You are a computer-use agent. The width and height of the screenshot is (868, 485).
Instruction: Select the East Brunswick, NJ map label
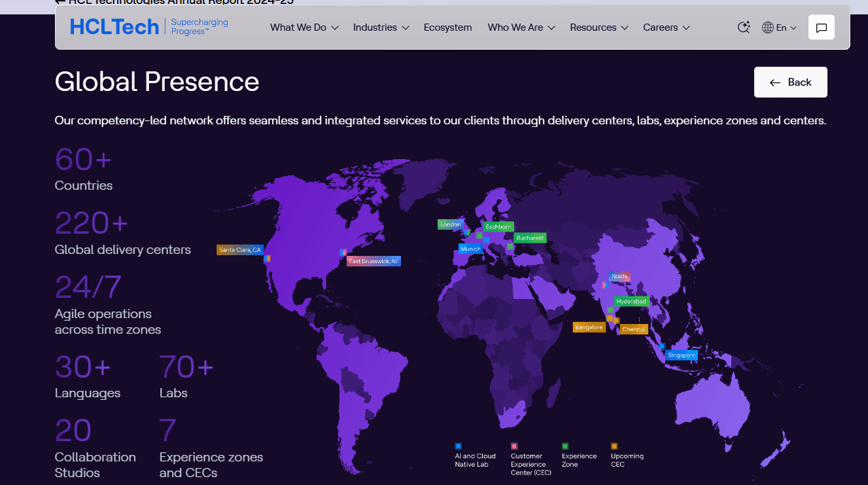click(373, 261)
